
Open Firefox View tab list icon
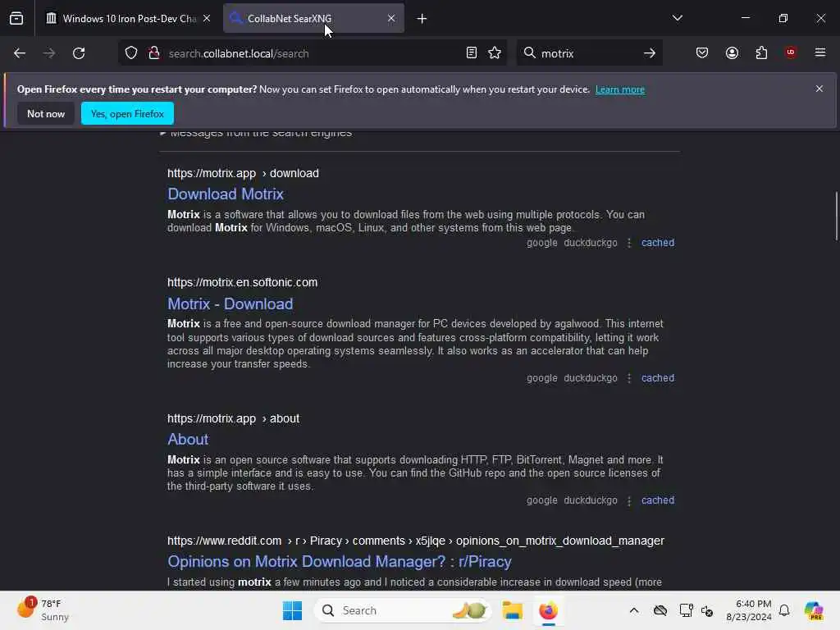pos(16,18)
